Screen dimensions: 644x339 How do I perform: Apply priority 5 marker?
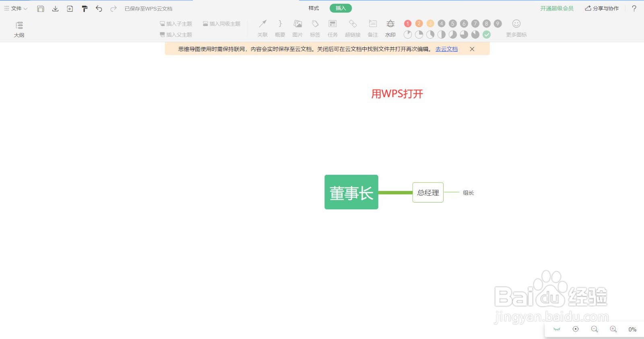point(453,24)
